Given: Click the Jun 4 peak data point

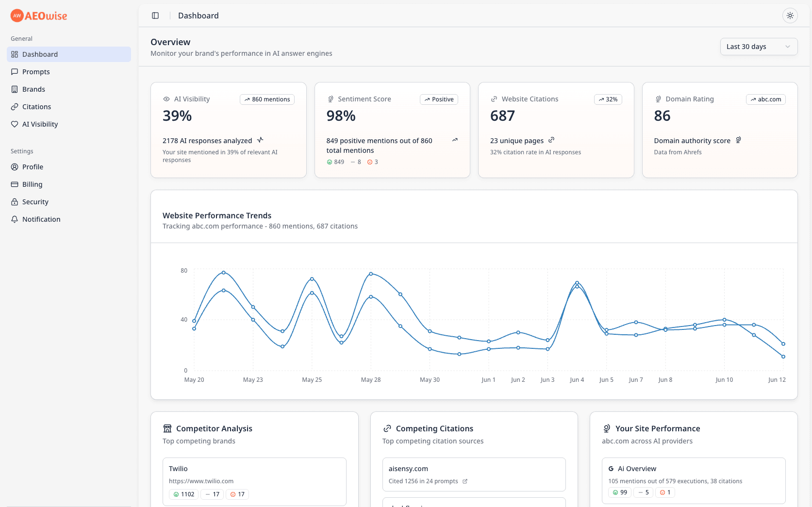Looking at the screenshot, I should coord(577,282).
